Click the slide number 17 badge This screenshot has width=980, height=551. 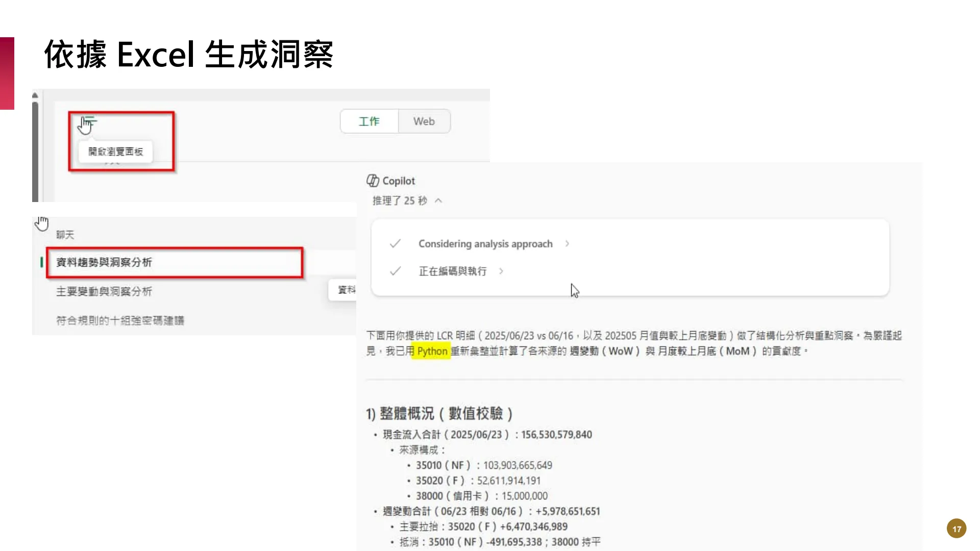957,529
